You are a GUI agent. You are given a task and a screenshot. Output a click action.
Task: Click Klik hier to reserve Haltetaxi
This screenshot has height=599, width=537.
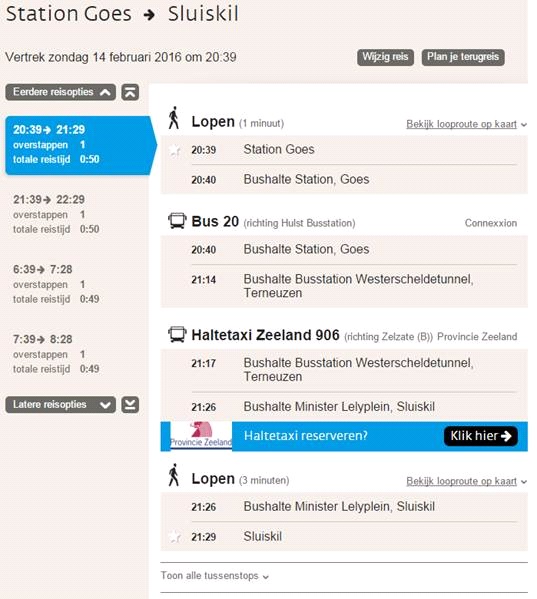click(480, 436)
